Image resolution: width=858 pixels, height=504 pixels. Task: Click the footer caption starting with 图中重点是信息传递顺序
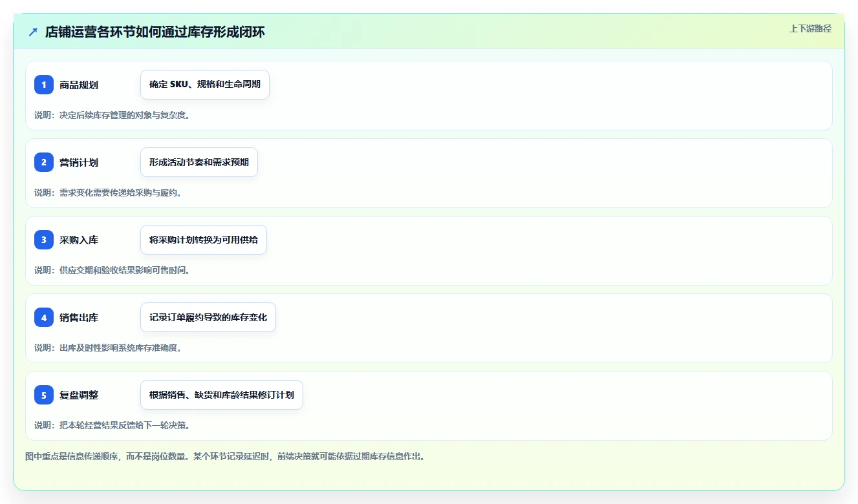[225, 456]
